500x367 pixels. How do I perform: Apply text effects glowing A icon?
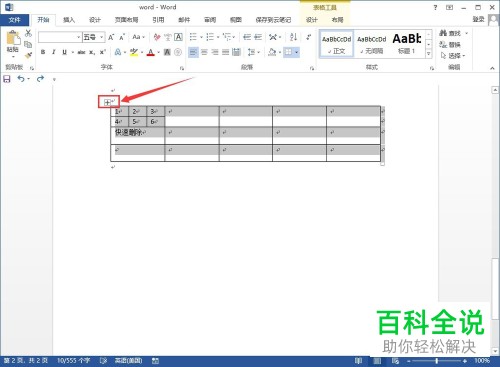[x=118, y=52]
